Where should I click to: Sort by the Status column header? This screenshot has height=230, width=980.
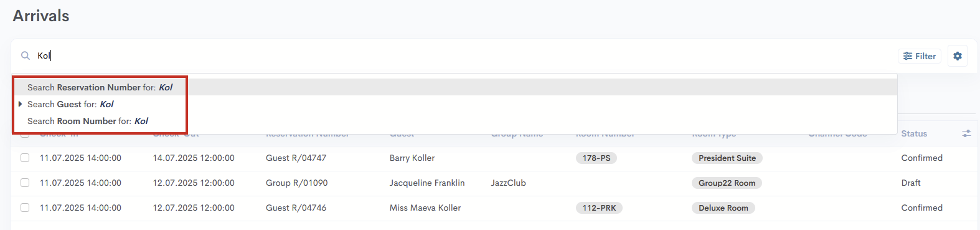tap(914, 133)
